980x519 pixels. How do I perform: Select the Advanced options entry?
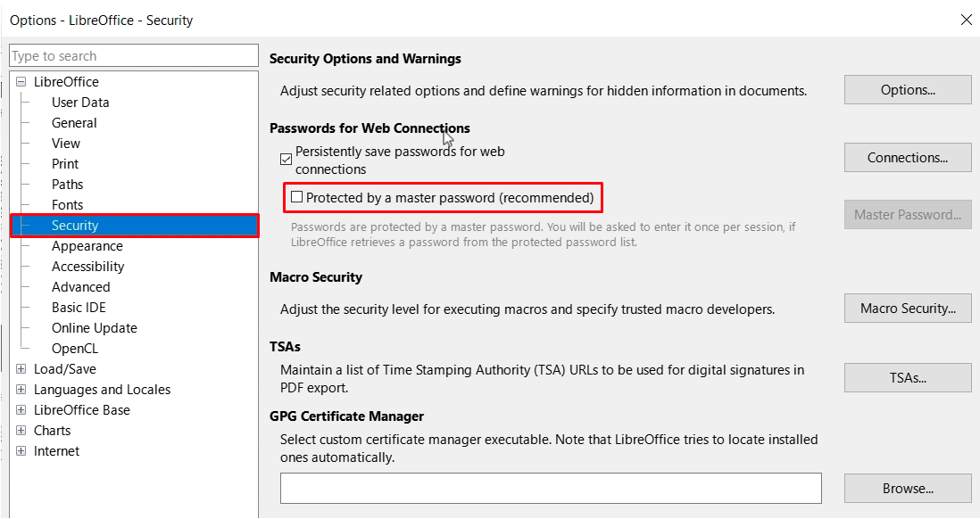pyautogui.click(x=81, y=287)
